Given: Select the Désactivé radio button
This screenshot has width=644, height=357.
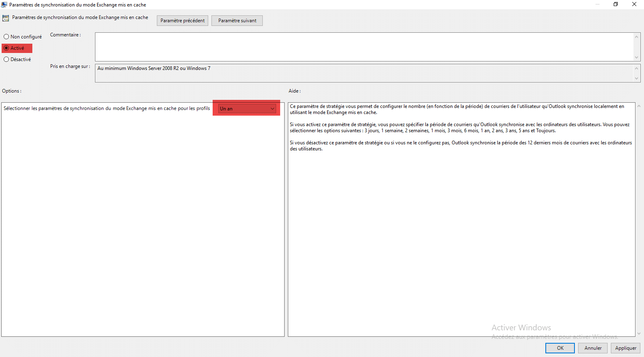Looking at the screenshot, I should tap(6, 59).
